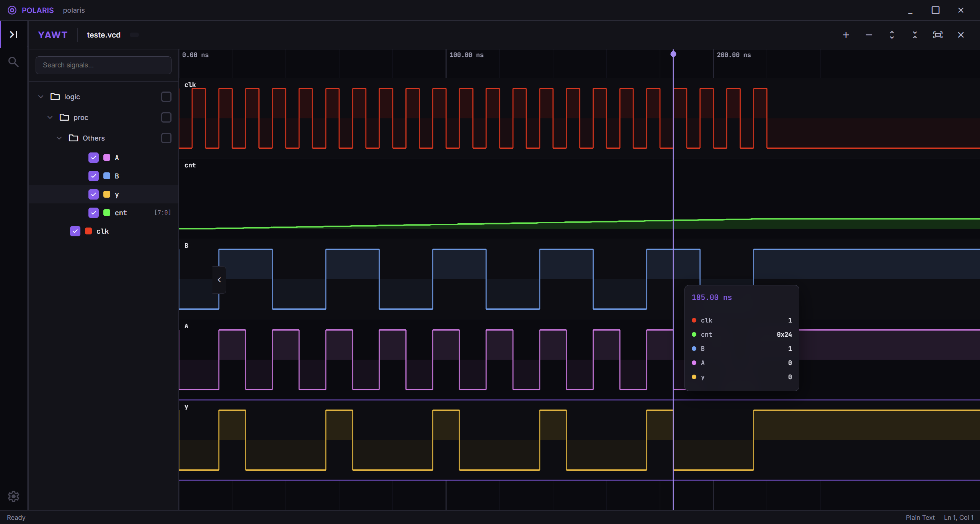Click the cnt waveform row label

(190, 165)
